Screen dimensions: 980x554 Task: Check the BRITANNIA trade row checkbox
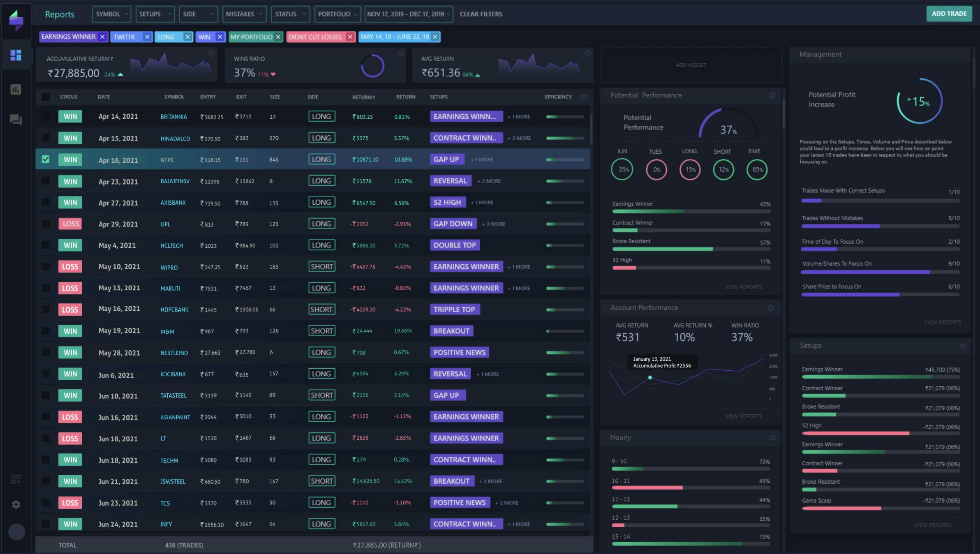(46, 116)
